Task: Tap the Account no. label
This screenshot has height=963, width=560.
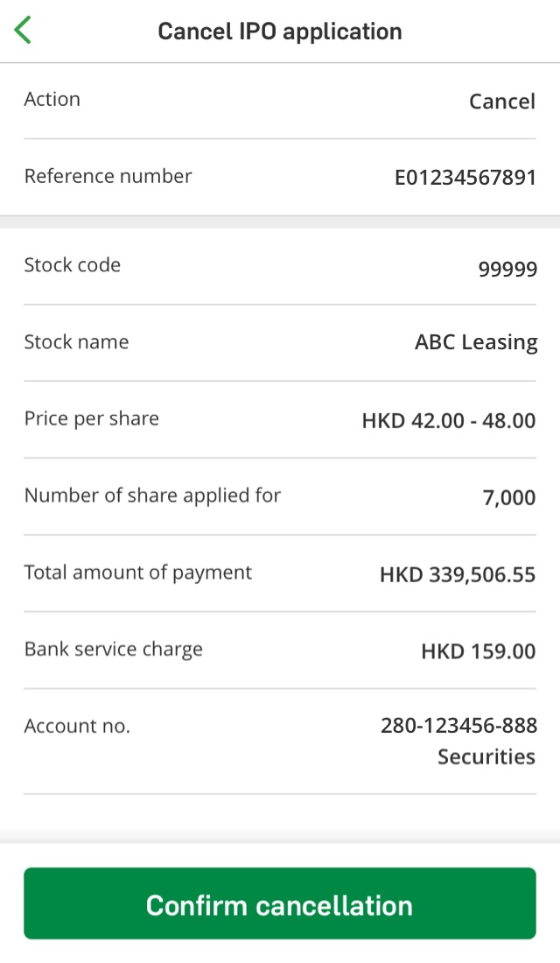Action: point(76,726)
